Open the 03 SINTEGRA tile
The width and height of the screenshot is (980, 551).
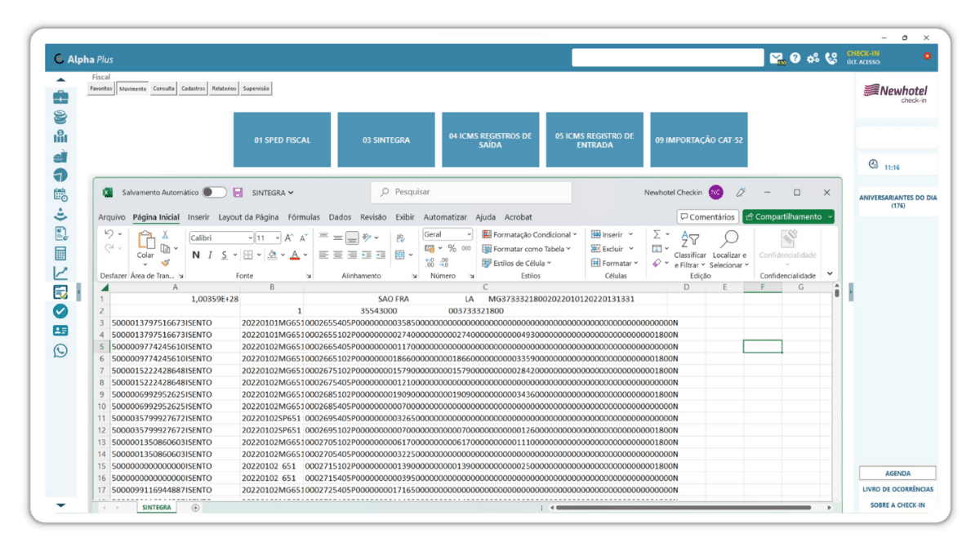(x=386, y=140)
